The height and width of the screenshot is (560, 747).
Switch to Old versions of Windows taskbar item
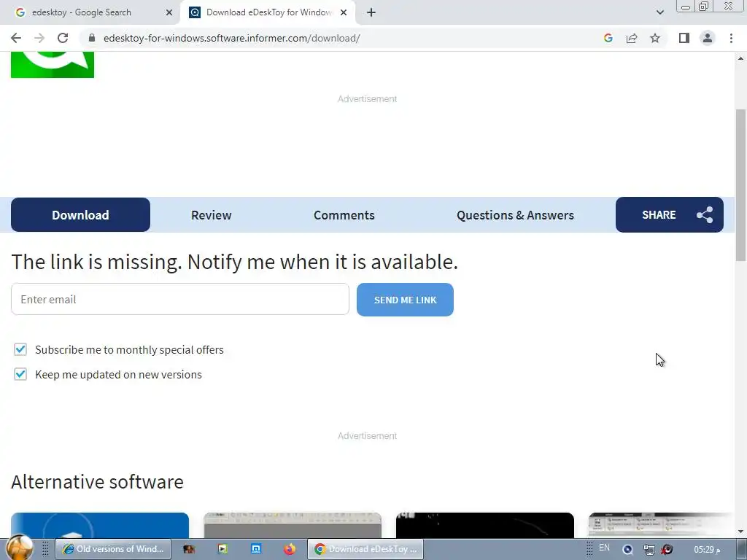point(113,549)
